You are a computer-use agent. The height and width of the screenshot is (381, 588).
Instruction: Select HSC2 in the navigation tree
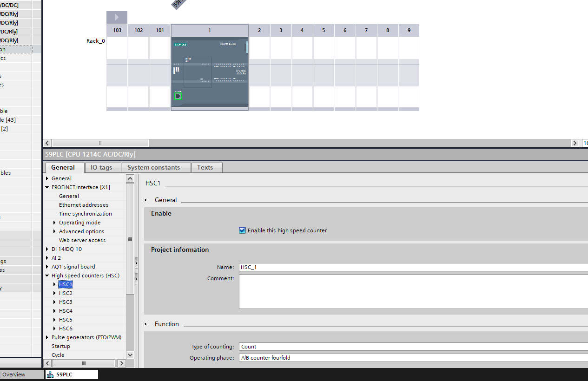[x=66, y=293]
